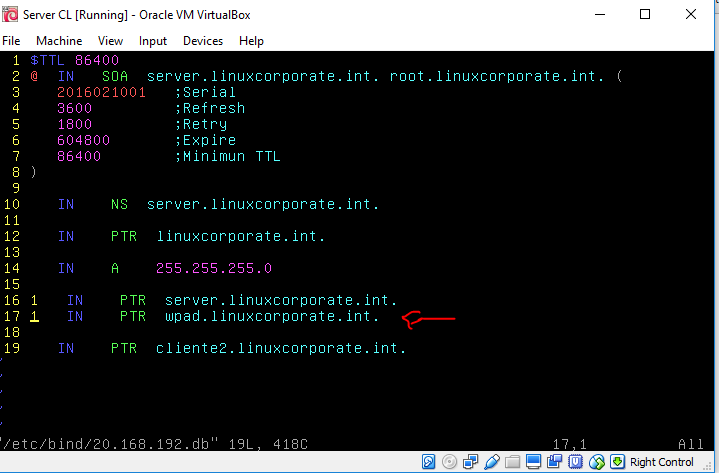Click the network adapters status icon

470,462
